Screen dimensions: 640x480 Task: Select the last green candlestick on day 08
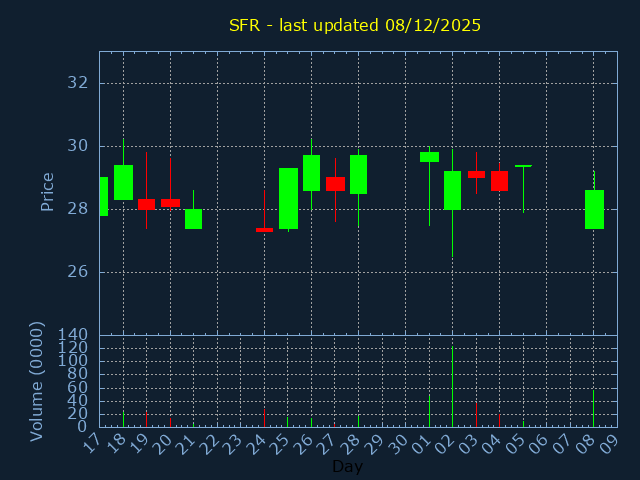(594, 209)
